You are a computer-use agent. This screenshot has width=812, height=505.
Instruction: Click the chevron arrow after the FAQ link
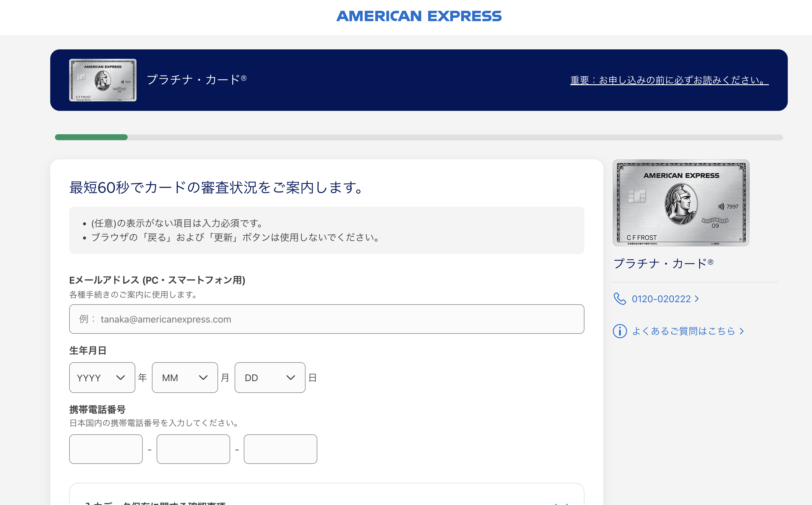tap(742, 331)
